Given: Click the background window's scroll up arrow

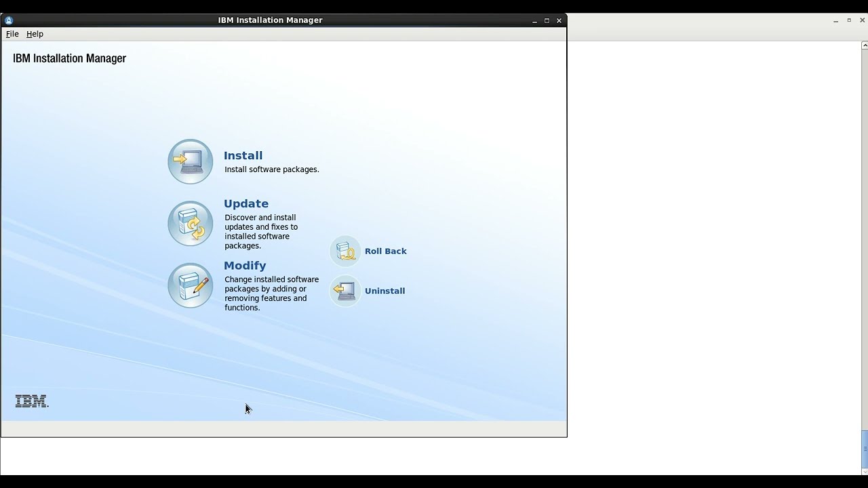Looking at the screenshot, I should [865, 45].
